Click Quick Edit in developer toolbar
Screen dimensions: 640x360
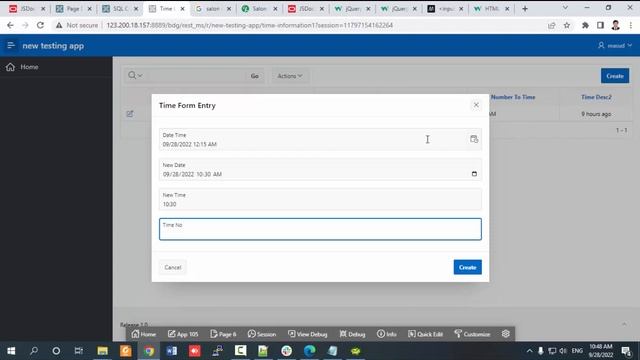coord(425,334)
